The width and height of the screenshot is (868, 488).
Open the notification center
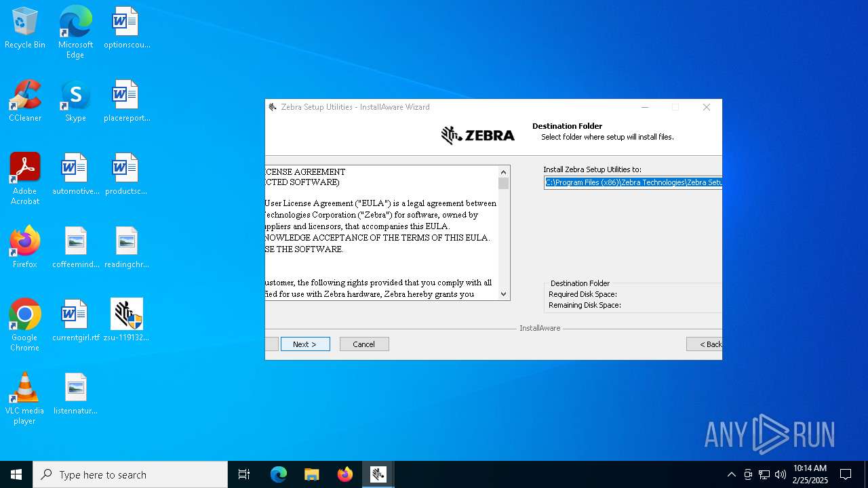coord(846,474)
